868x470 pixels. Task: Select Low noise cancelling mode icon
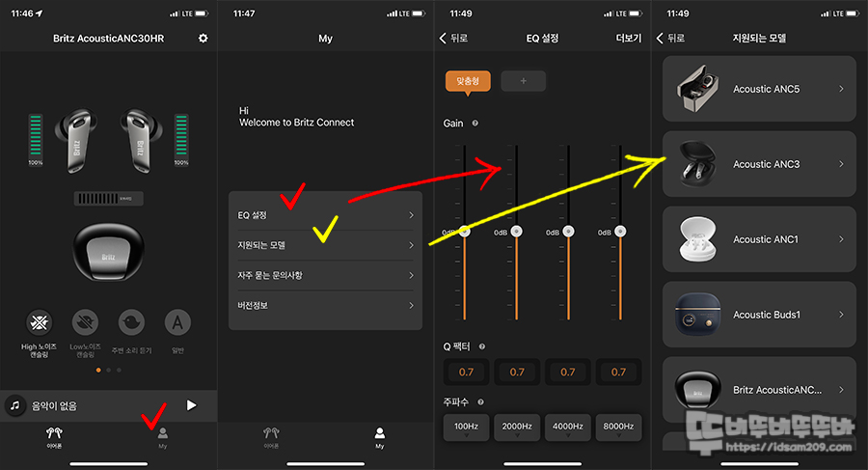coord(85,322)
